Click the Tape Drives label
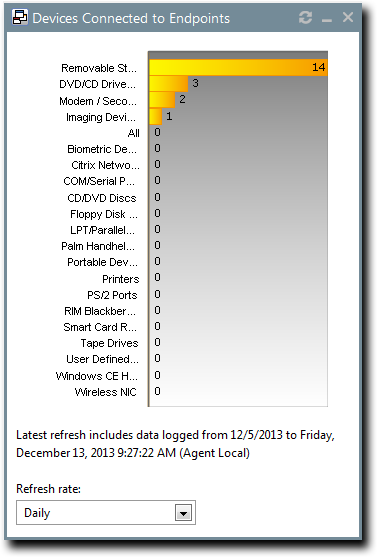 pyautogui.click(x=109, y=343)
